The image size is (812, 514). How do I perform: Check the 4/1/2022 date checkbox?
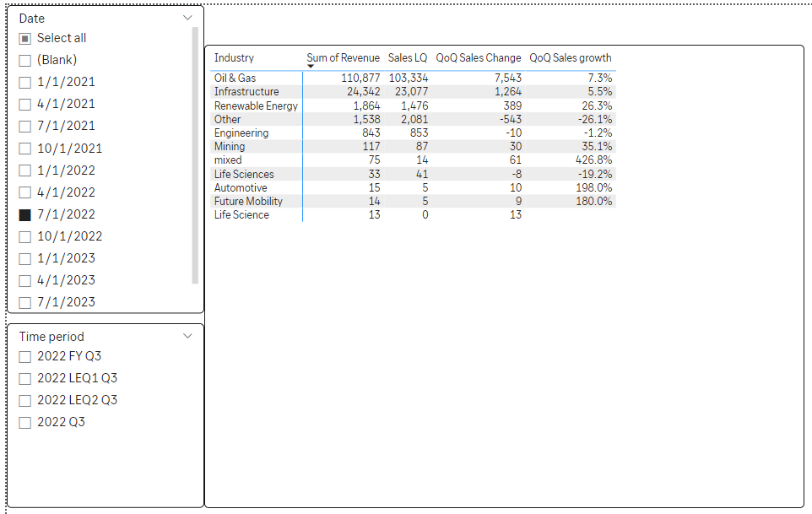click(24, 192)
